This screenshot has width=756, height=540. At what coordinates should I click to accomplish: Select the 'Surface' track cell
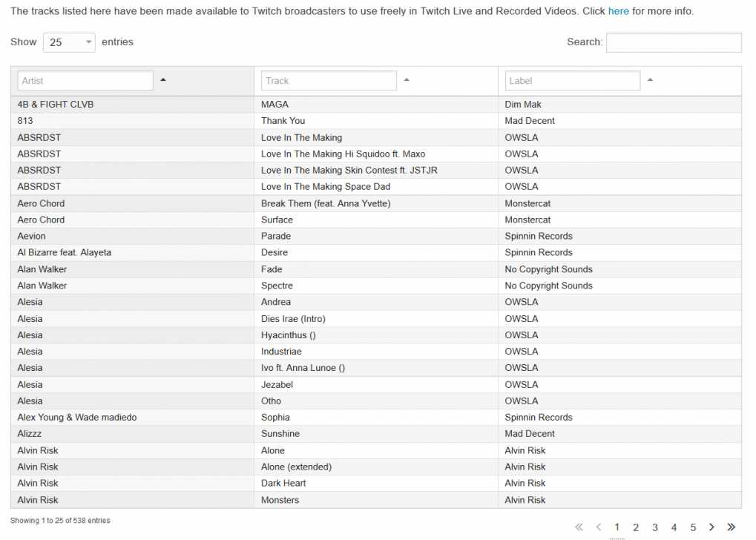375,220
